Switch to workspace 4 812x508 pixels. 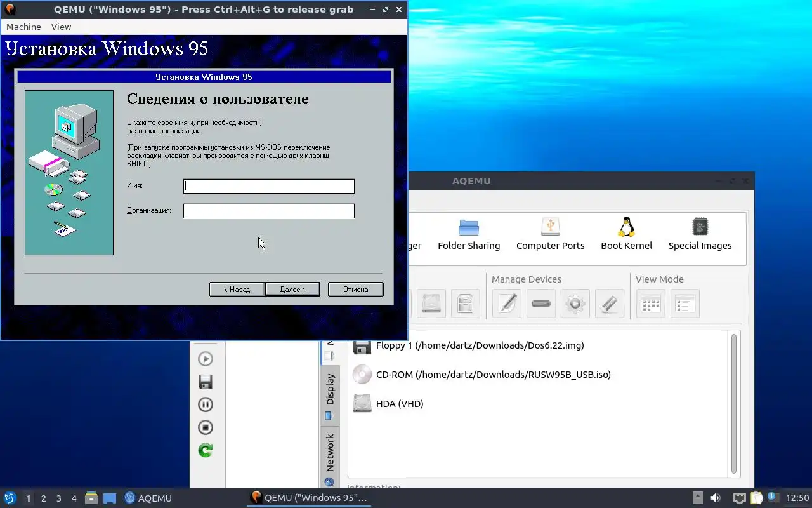[74, 498]
